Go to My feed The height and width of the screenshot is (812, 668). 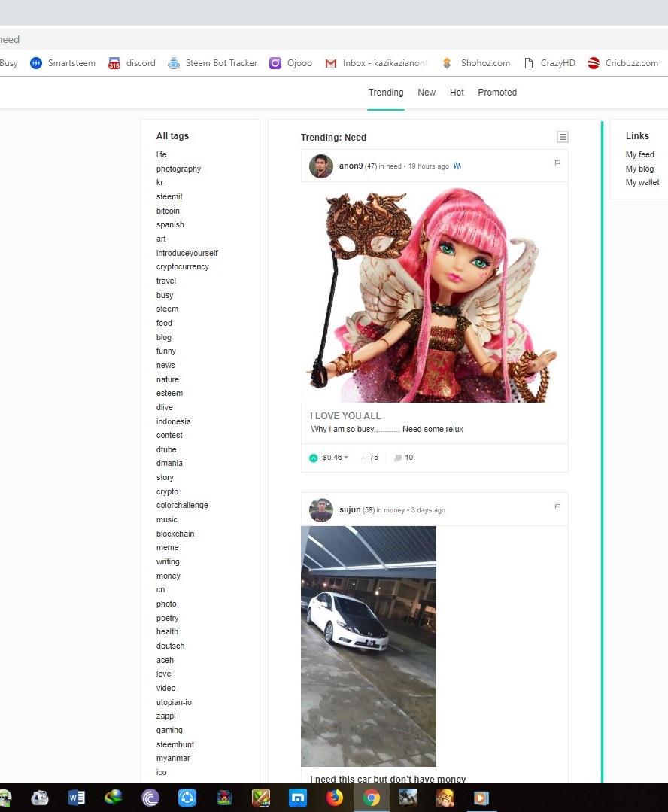point(639,154)
